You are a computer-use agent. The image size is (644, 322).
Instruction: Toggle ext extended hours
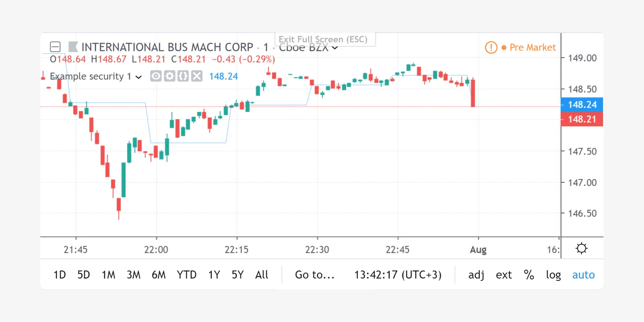click(504, 275)
